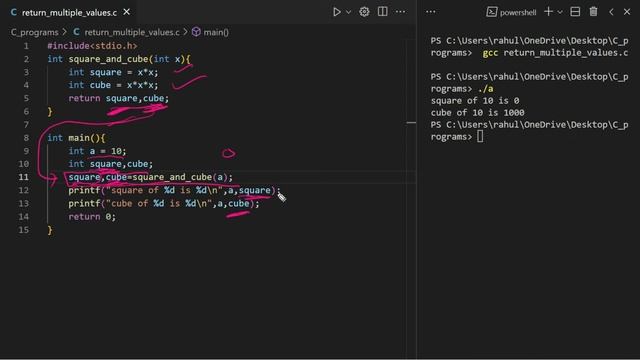This screenshot has width=640, height=360.
Task: Open the new terminal profile dropdown
Action: [x=560, y=12]
